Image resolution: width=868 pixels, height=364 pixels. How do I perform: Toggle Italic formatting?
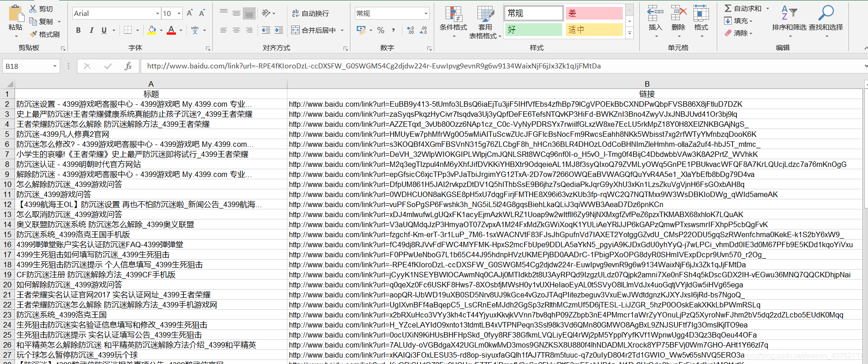coord(91,30)
